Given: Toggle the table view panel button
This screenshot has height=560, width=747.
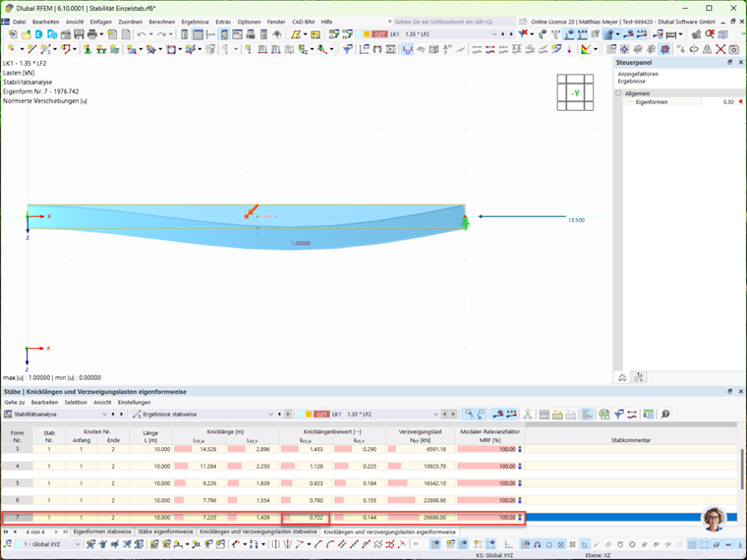Looking at the screenshot, I should [198, 34].
